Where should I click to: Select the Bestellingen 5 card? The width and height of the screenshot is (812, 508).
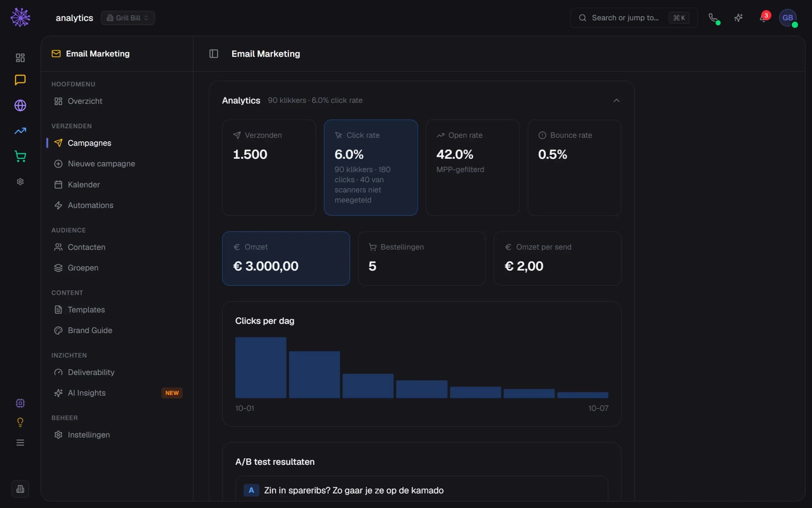click(422, 258)
